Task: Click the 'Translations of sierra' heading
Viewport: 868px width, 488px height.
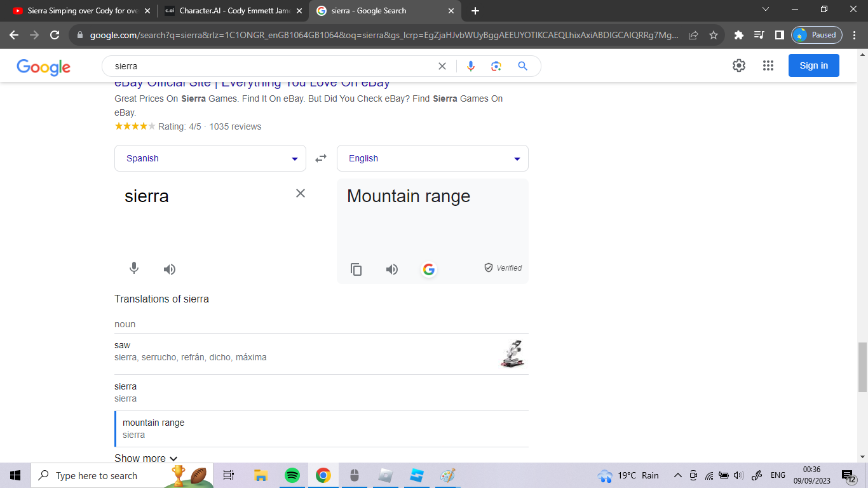Action: coord(161,299)
